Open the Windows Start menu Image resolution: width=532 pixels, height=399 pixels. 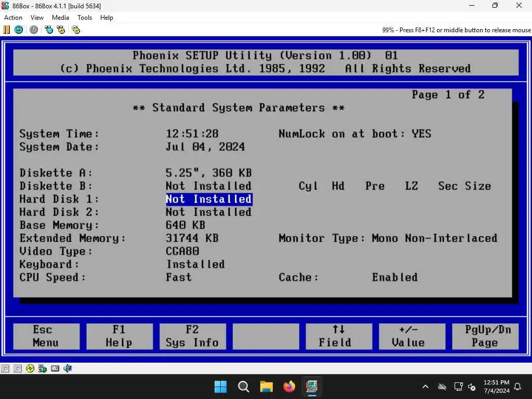click(x=220, y=387)
